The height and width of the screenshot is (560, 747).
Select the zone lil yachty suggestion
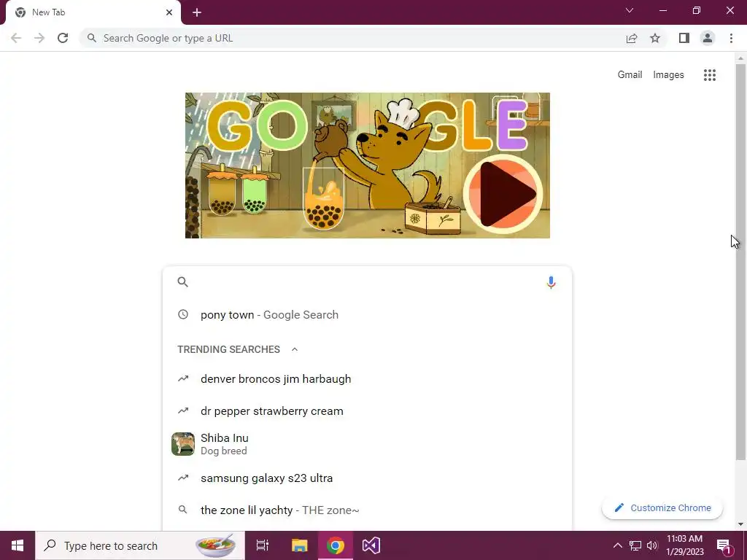tap(368, 510)
